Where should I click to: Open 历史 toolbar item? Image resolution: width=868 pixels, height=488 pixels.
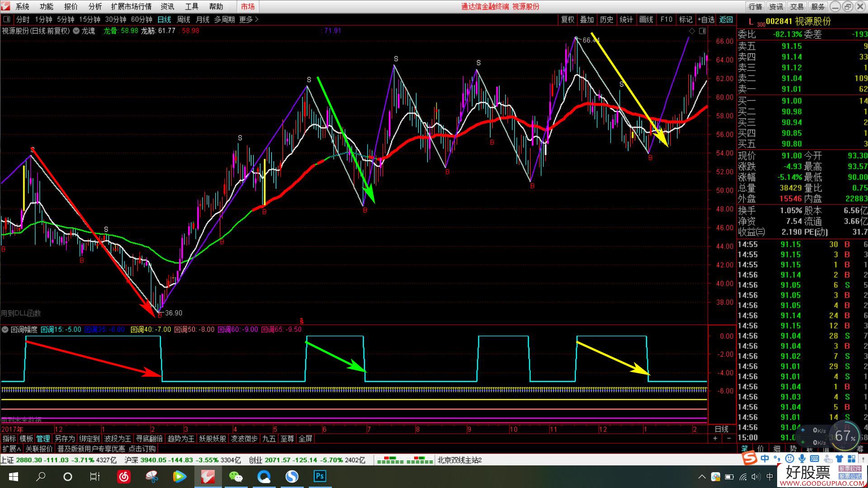coord(607,19)
